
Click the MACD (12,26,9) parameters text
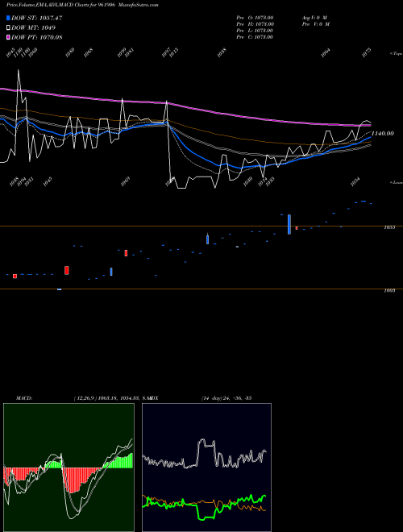tap(112, 398)
